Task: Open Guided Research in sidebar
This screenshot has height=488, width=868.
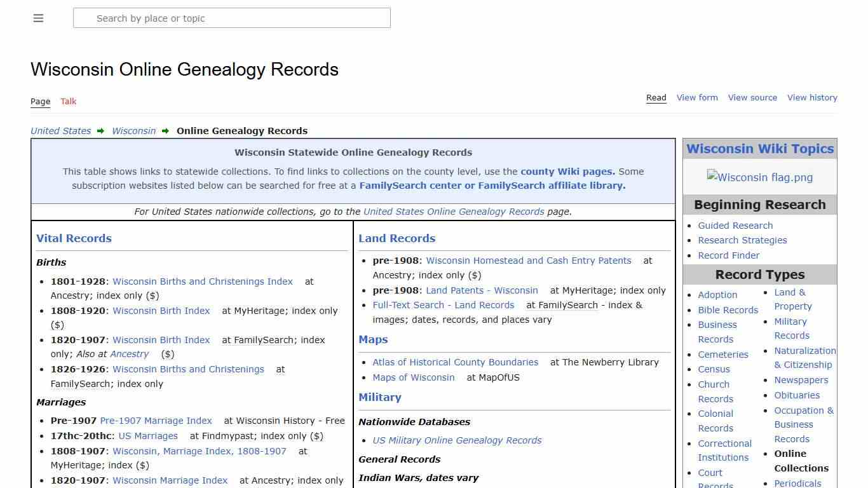Action: (735, 225)
